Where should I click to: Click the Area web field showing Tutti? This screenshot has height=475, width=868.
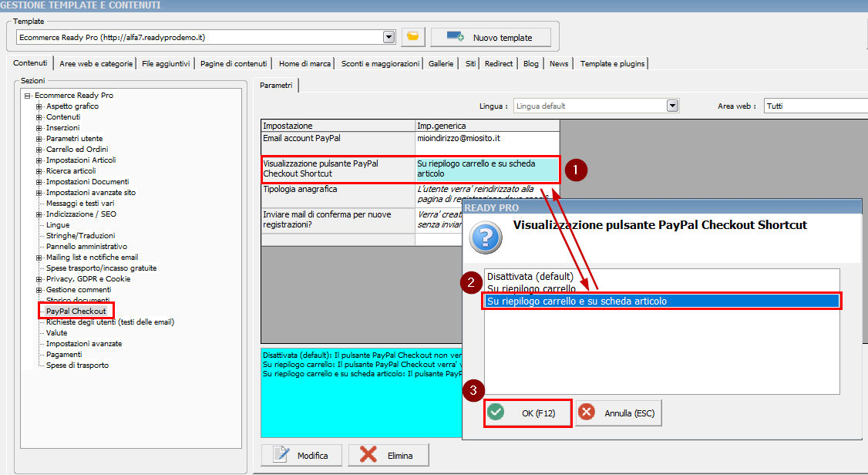(x=816, y=106)
